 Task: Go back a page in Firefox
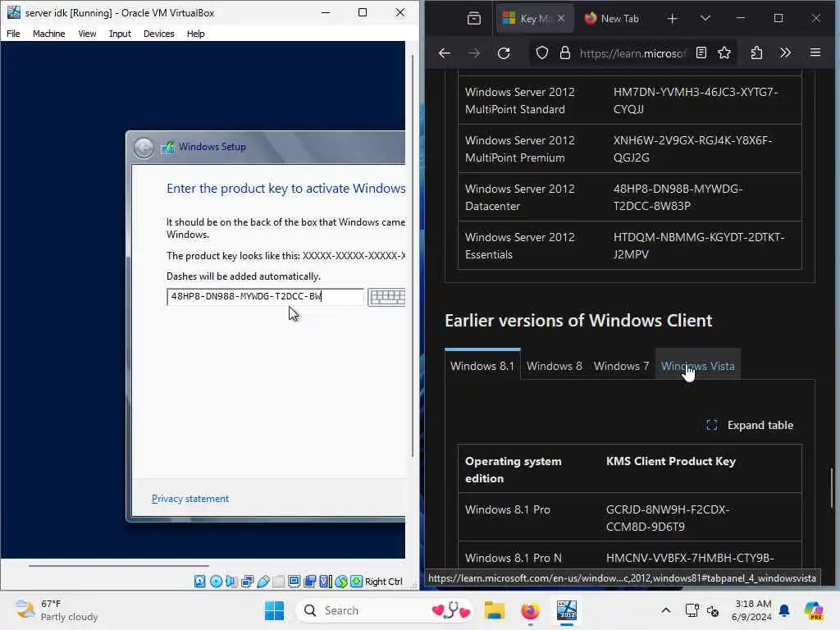pos(444,53)
